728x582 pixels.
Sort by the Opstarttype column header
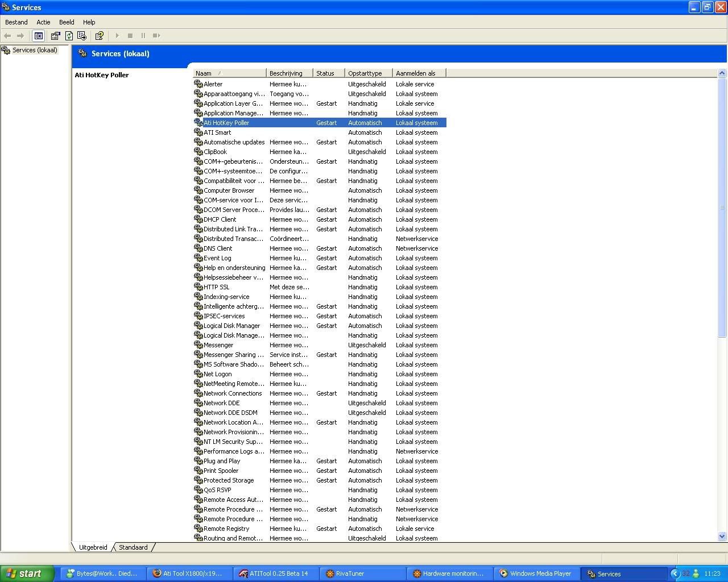[x=367, y=73]
